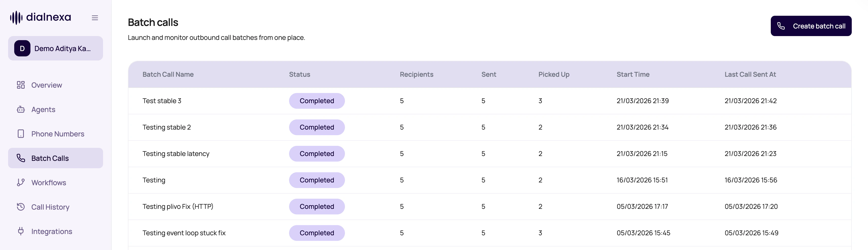The width and height of the screenshot is (868, 250).
Task: Click start time 21/03/2026 21:34
Action: [x=643, y=127]
